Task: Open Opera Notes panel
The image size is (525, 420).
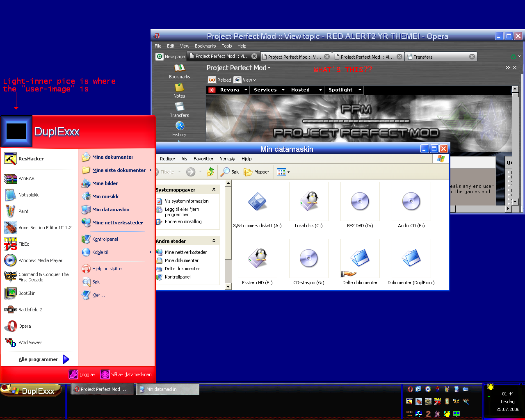Action: click(x=180, y=91)
